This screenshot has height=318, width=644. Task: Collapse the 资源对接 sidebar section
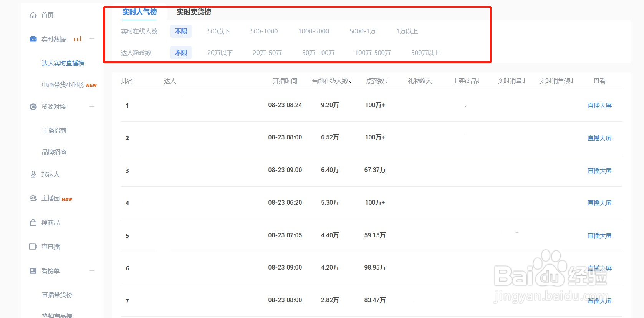[92, 106]
